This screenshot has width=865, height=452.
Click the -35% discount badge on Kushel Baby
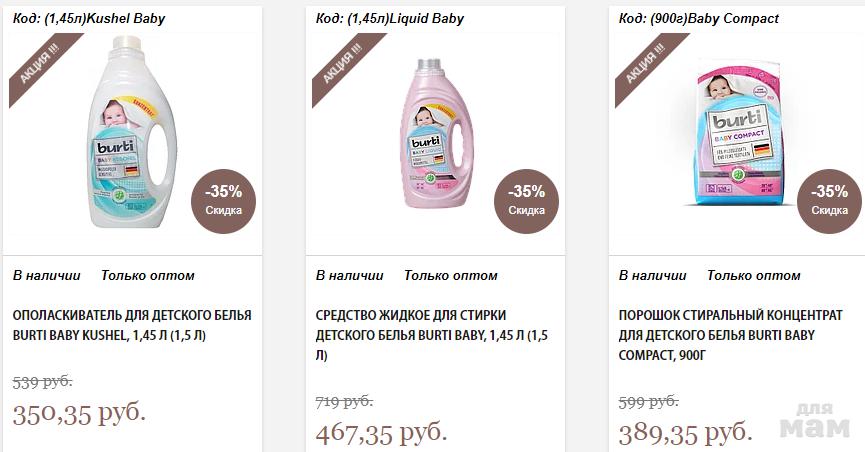(223, 199)
